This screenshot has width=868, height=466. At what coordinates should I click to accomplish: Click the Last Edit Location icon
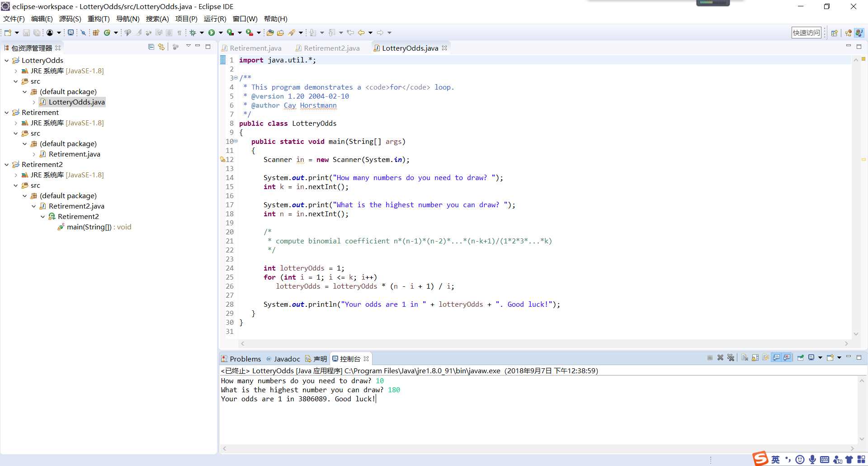[350, 33]
